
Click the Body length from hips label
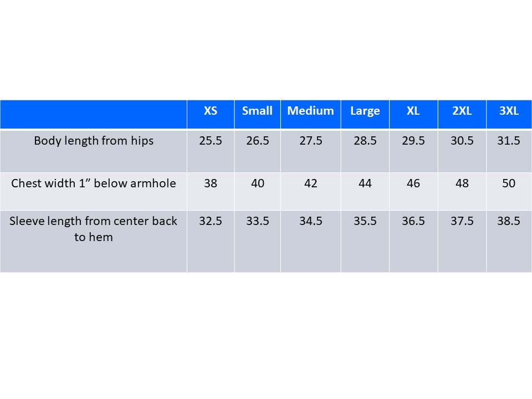94,141
